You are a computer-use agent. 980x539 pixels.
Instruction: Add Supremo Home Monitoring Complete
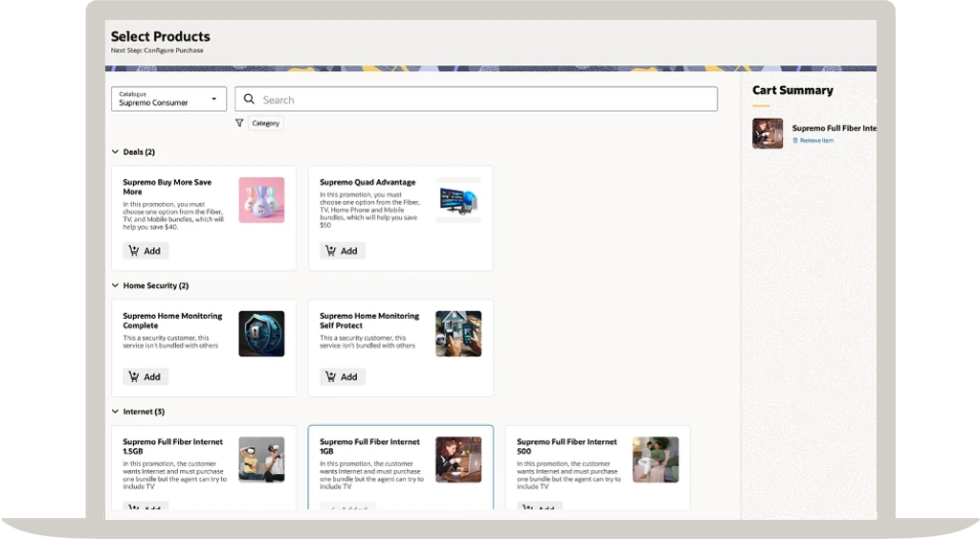pyautogui.click(x=145, y=376)
